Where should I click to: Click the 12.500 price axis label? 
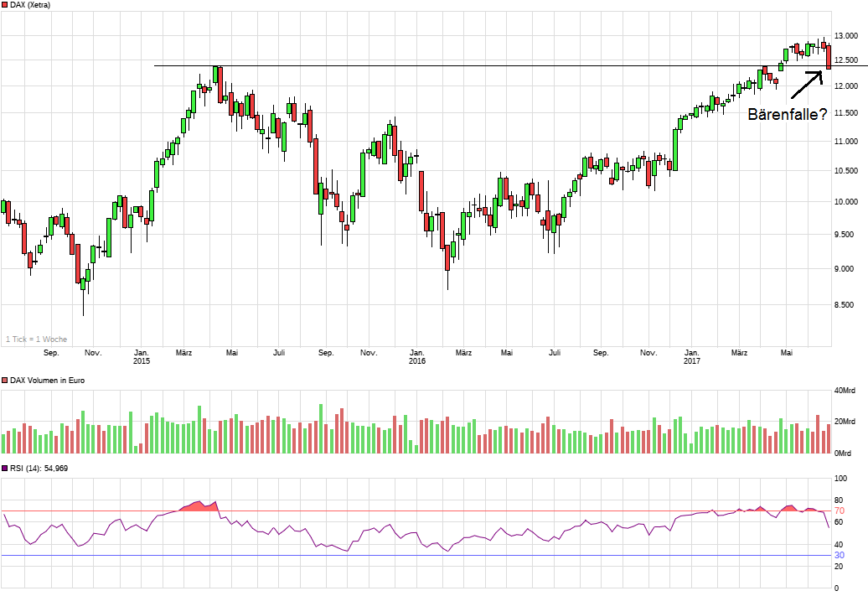(846, 60)
